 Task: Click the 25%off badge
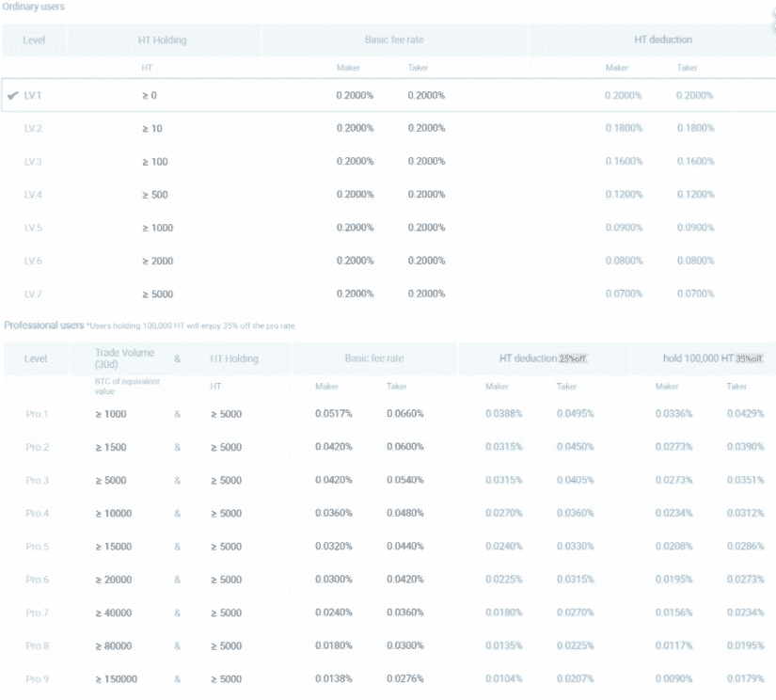(x=572, y=358)
